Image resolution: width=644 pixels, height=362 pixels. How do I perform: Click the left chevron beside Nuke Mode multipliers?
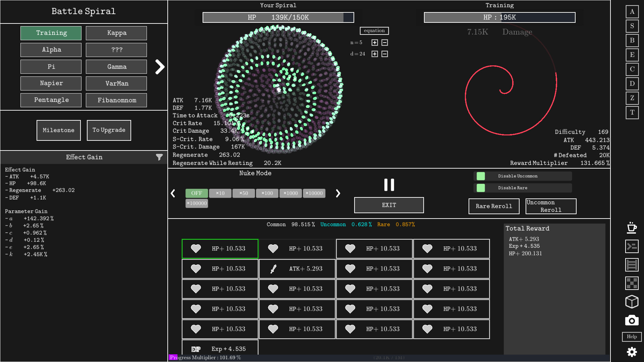coord(173,193)
